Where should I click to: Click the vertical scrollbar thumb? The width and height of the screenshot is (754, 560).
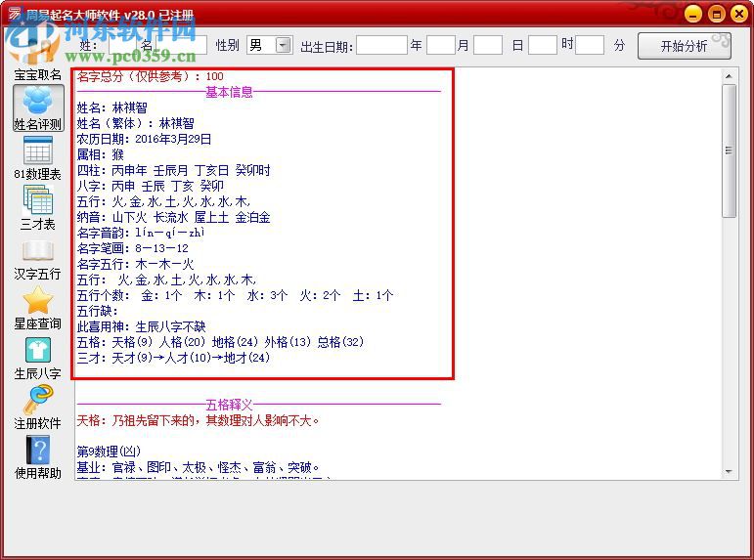pos(729,151)
